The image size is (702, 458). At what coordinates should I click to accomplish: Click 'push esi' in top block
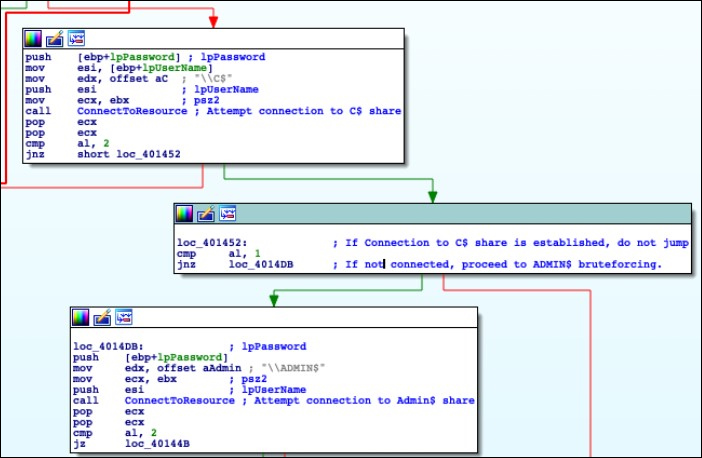tap(61, 90)
